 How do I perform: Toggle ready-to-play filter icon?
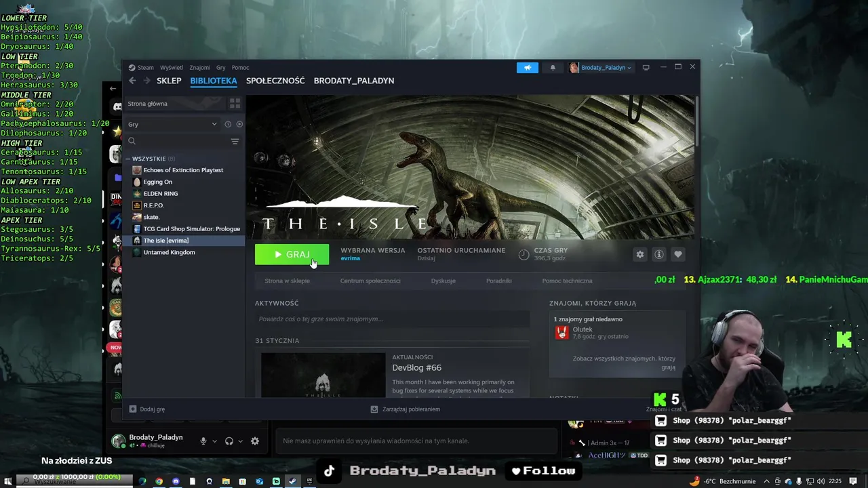[239, 124]
